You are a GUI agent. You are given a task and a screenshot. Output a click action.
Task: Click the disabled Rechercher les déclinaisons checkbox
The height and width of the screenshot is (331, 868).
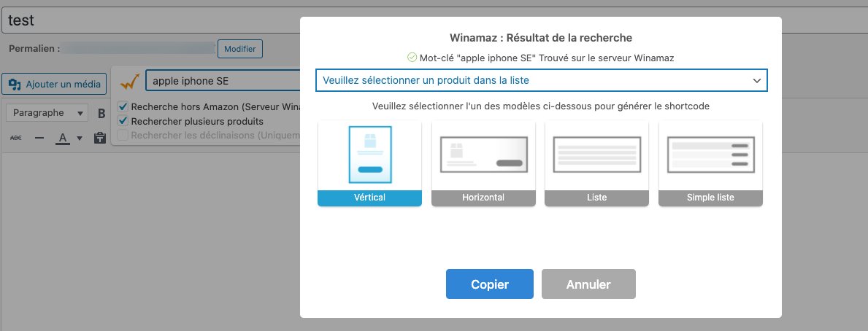(123, 135)
